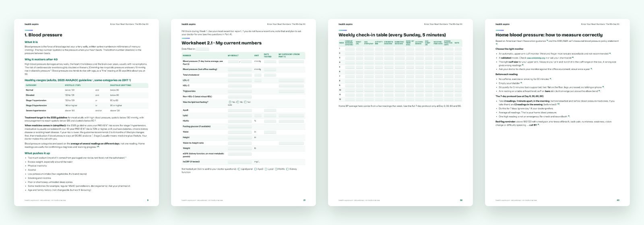
Task: Click the 'Physical inactivity' bullet
Action: click(x=37, y=166)
